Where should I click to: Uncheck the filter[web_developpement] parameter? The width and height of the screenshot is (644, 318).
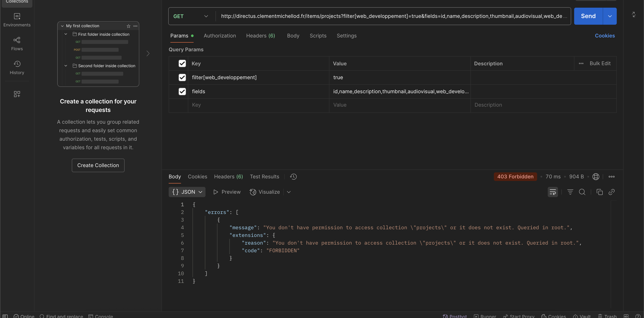point(182,77)
